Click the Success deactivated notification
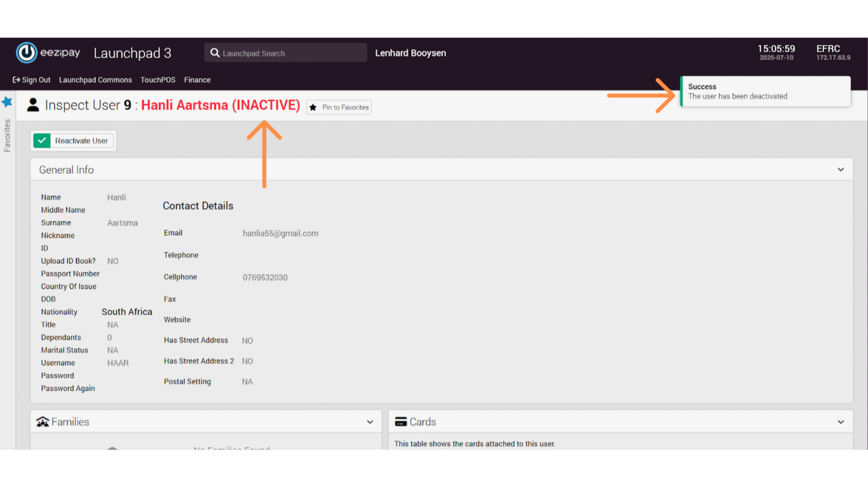This screenshot has height=488, width=868. pos(765,91)
